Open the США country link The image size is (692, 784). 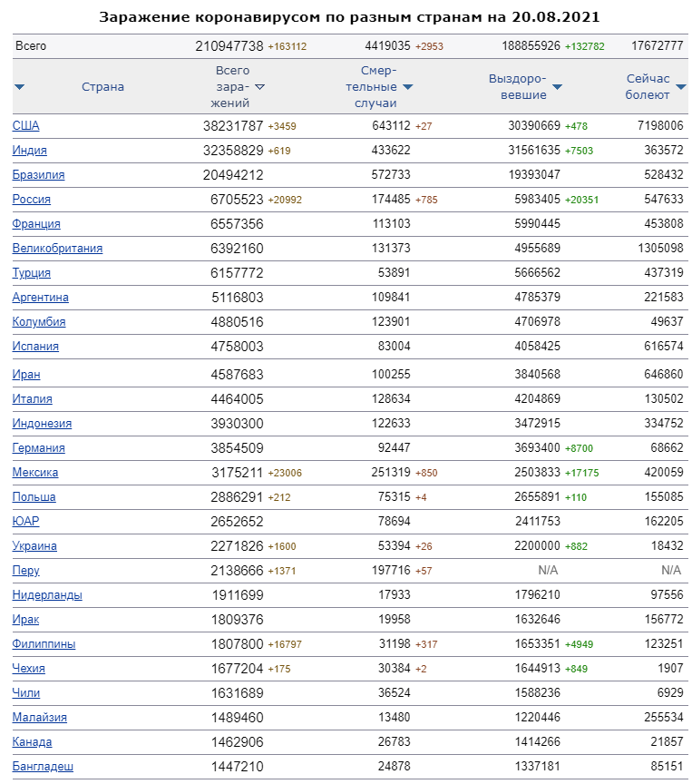click(26, 126)
